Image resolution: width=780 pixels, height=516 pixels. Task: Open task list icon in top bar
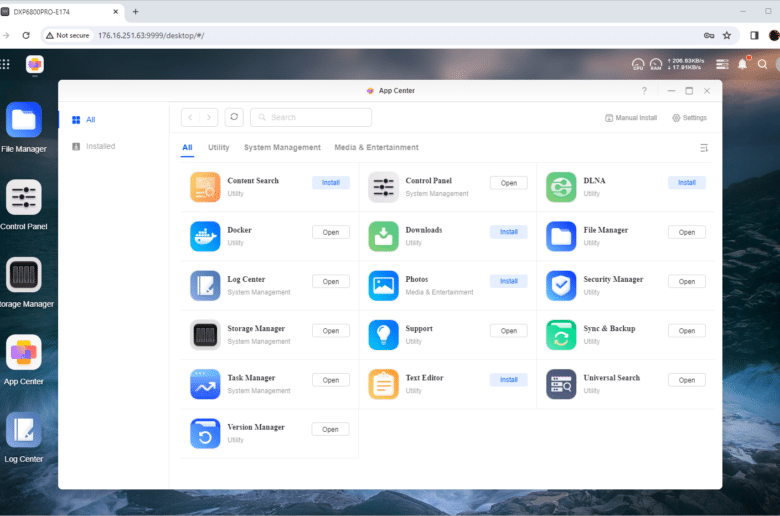coord(722,64)
